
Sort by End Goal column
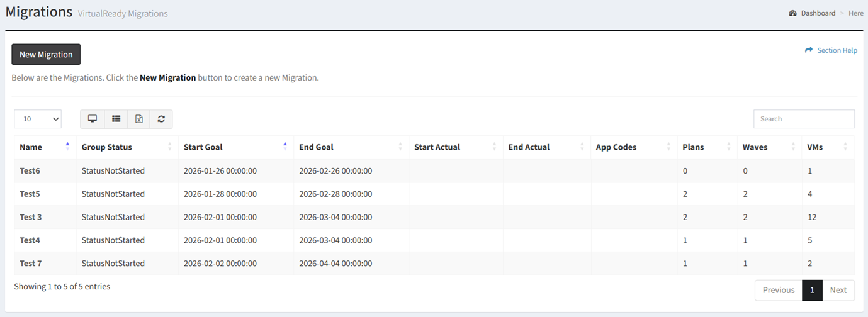pyautogui.click(x=351, y=147)
